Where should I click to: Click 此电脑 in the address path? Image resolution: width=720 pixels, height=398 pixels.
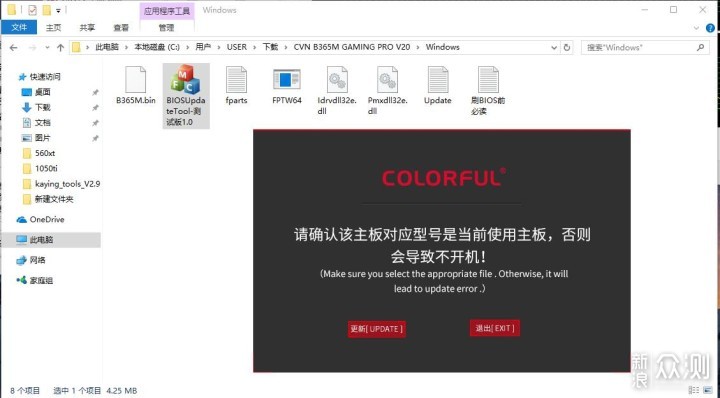[x=107, y=47]
